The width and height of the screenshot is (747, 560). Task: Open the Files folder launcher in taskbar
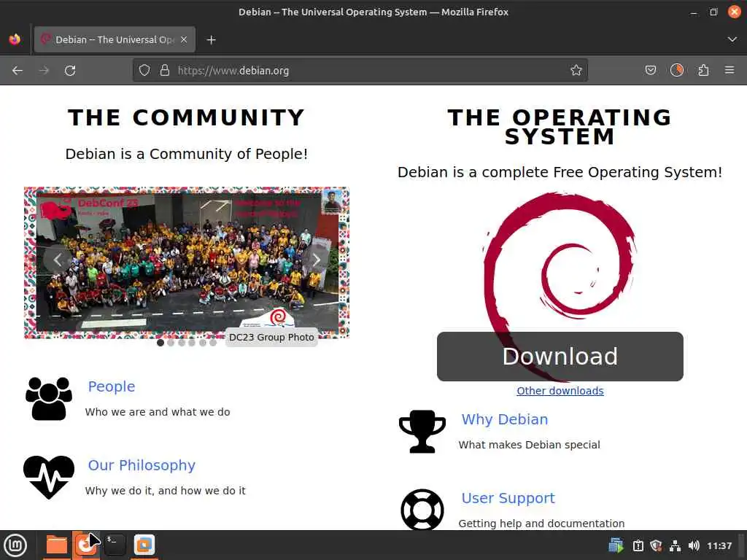coord(57,545)
